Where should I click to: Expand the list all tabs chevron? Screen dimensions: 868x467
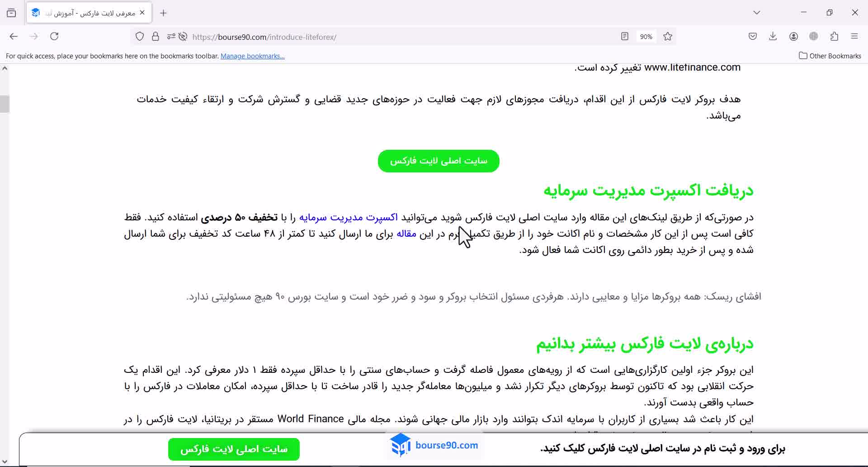(x=757, y=13)
